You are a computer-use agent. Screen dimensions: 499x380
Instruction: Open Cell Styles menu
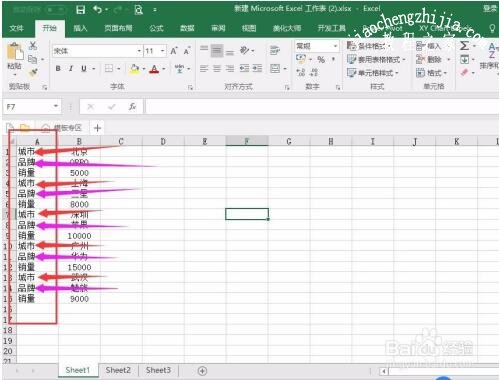[x=373, y=73]
